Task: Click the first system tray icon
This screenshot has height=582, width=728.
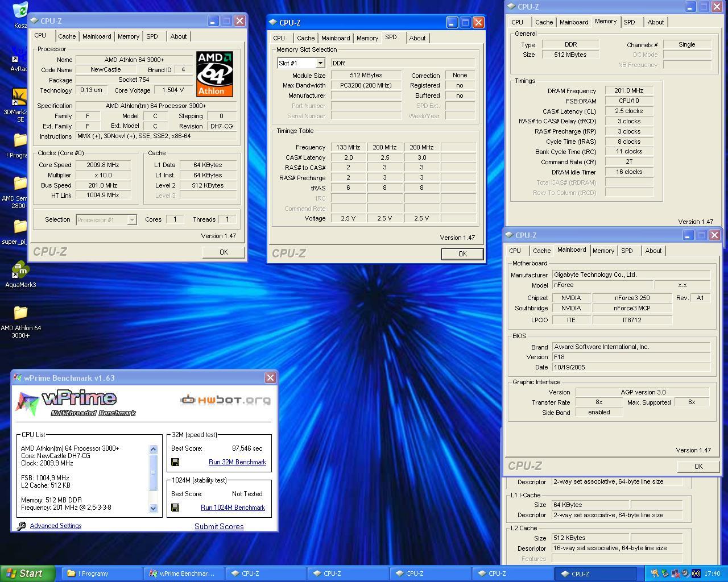Action: coord(655,573)
